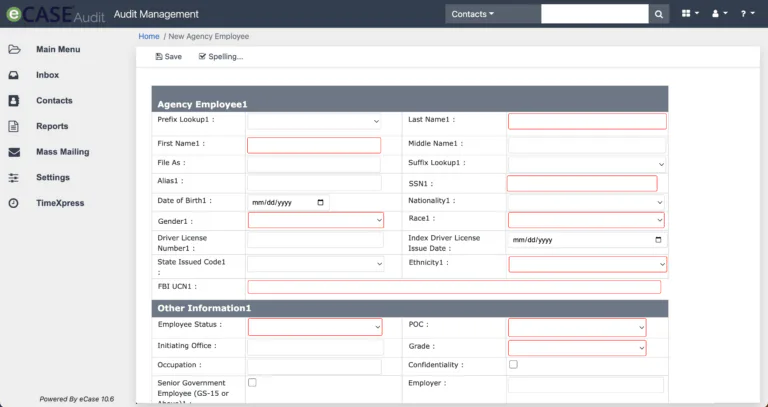This screenshot has width=768, height=407.
Task: Open the help question mark menu
Action: point(747,14)
